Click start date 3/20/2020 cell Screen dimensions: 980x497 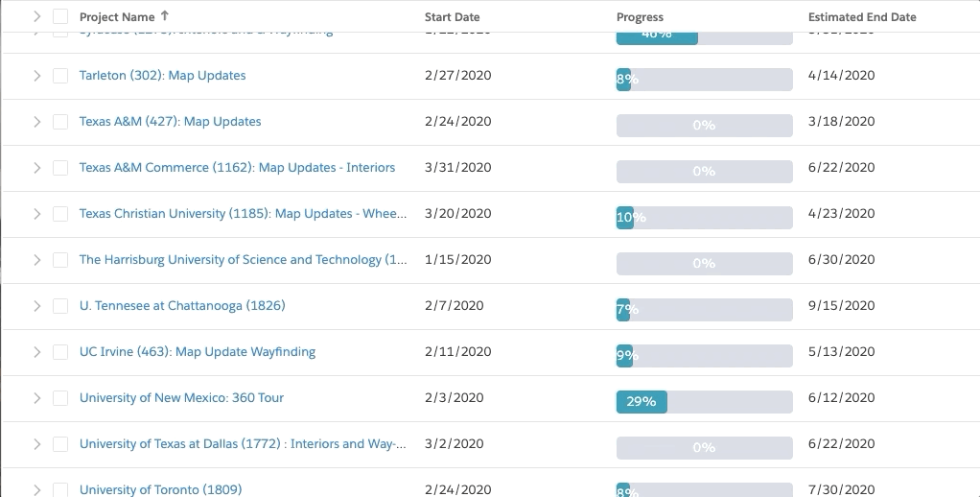(x=457, y=213)
